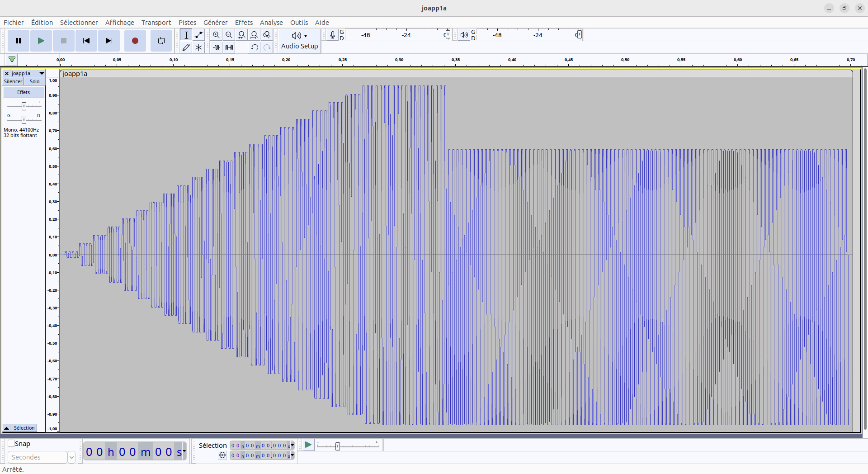868x474 pixels.
Task: Click the Zoom In magnifier icon
Action: (x=217, y=35)
